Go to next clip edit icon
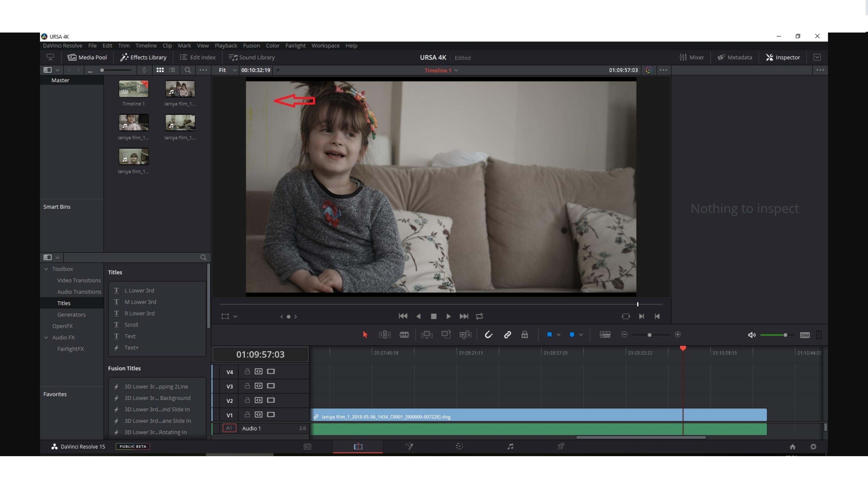This screenshot has width=868, height=488. coord(641,316)
